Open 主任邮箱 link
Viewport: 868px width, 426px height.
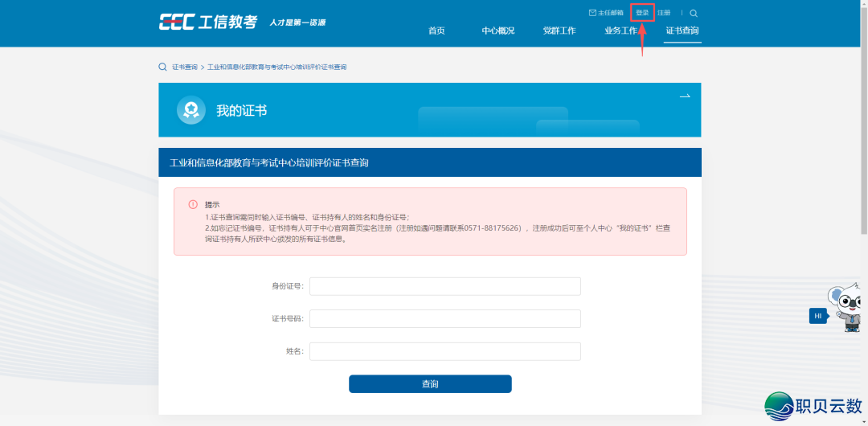coord(605,13)
